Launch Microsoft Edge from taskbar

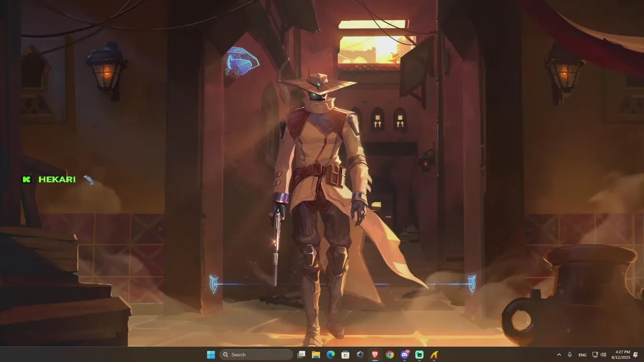(x=331, y=354)
